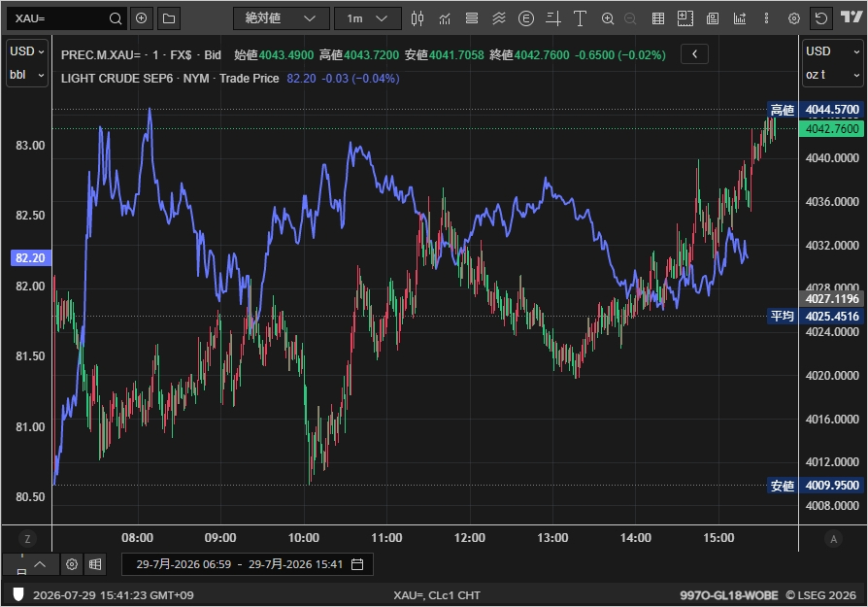Select the text annotation T tool
Viewport: 868px width, 607px height.
[x=580, y=18]
